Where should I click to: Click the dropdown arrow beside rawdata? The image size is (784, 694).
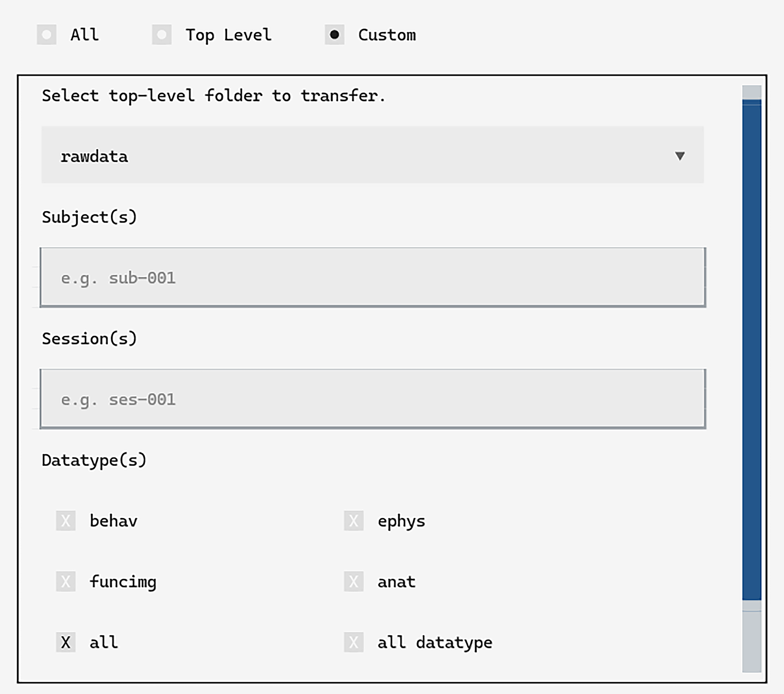click(680, 156)
